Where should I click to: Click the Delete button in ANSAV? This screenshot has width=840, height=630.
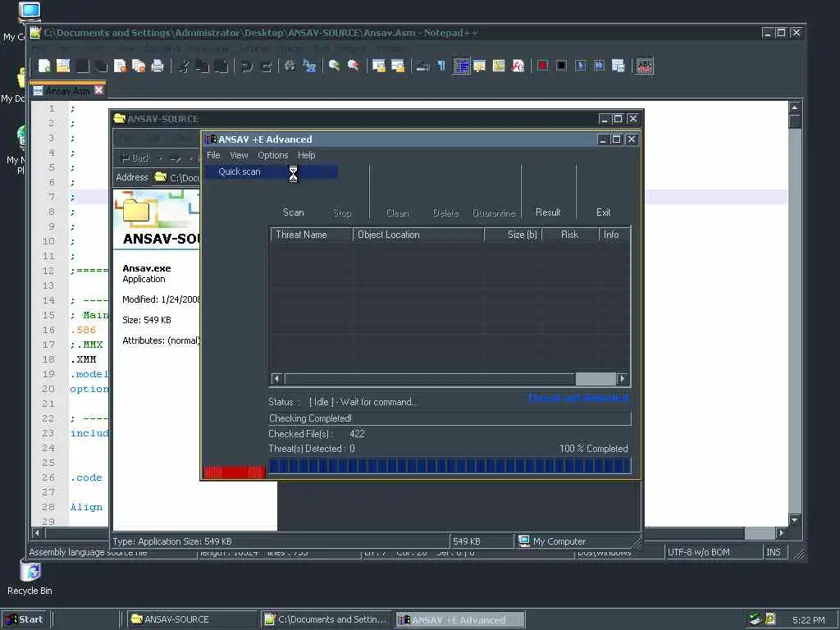coord(445,212)
